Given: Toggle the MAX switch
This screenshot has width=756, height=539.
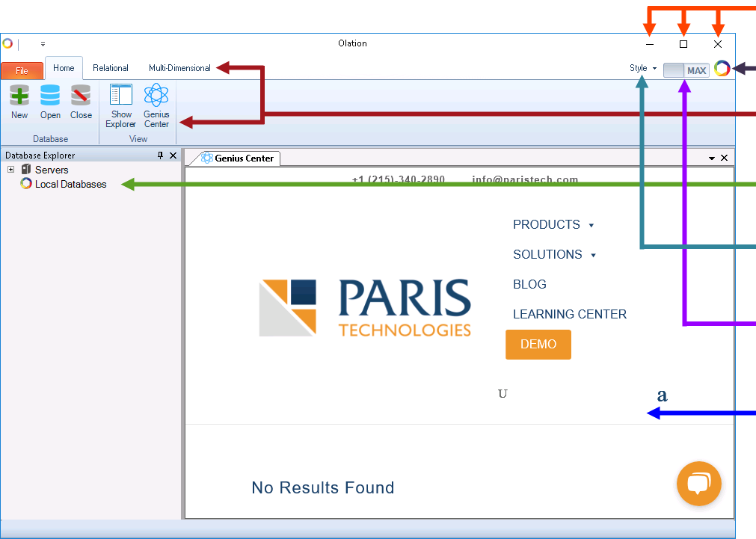Looking at the screenshot, I should pyautogui.click(x=685, y=69).
